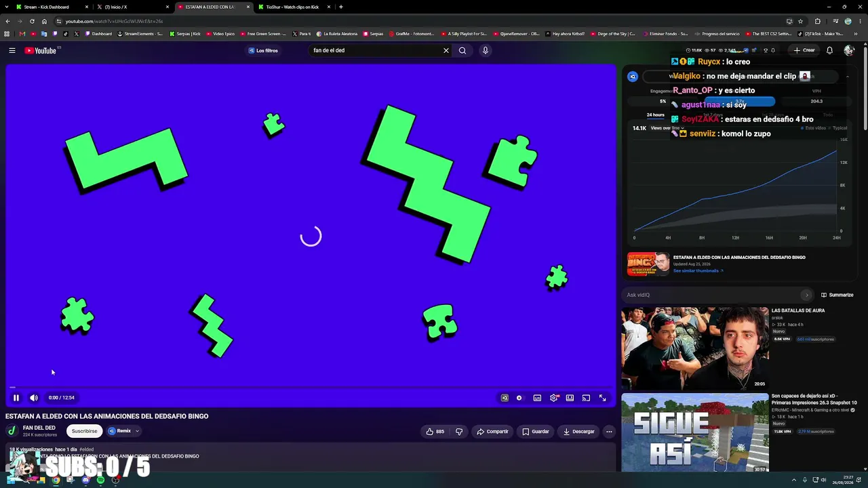The height and width of the screenshot is (488, 868).
Task: Click Compartir to share video
Action: (x=492, y=431)
